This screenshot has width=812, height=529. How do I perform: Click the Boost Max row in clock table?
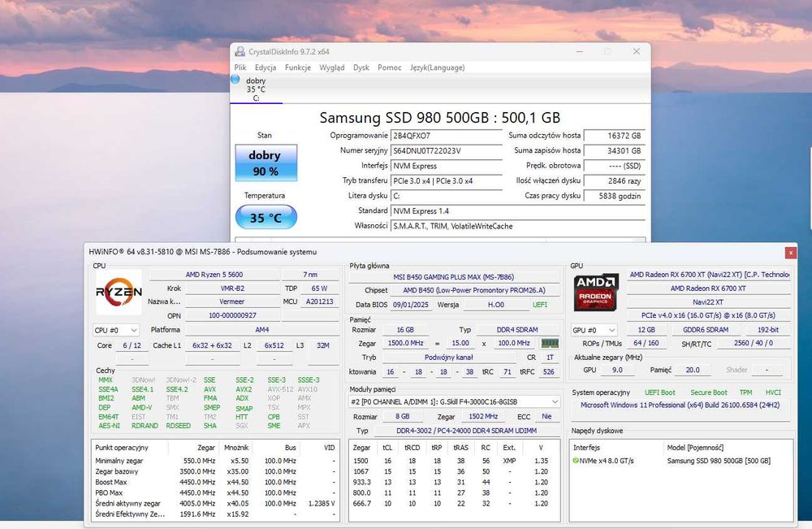[x=215, y=482]
